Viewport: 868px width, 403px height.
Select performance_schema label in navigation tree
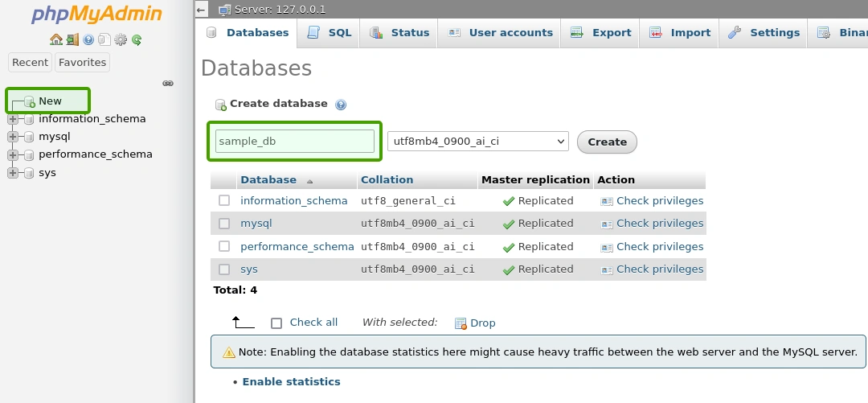tap(95, 154)
